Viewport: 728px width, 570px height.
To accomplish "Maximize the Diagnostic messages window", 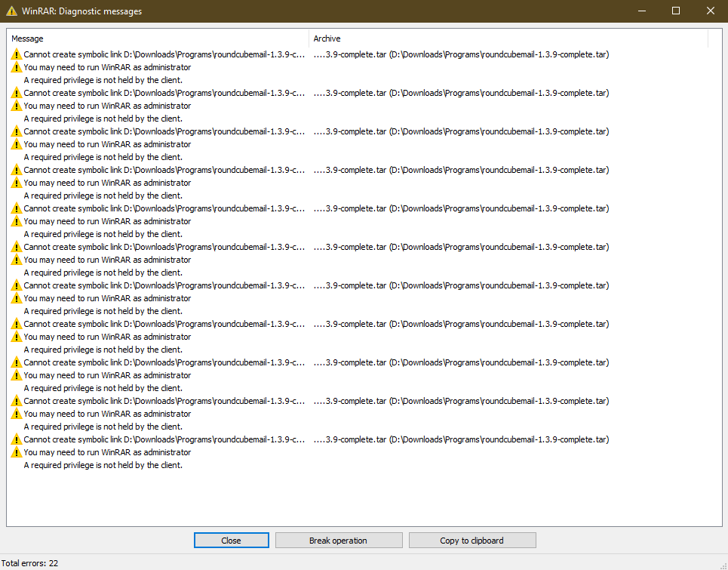I will (x=676, y=11).
